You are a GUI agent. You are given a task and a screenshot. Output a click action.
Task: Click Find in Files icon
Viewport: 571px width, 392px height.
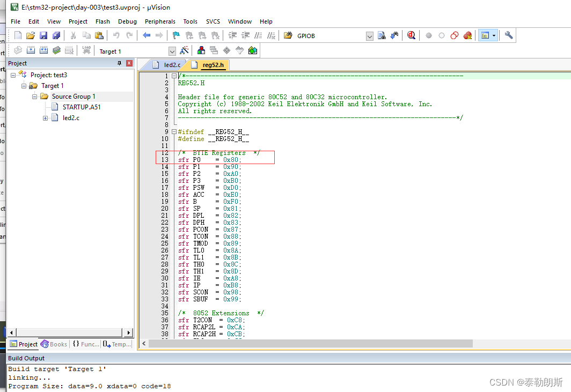(382, 35)
